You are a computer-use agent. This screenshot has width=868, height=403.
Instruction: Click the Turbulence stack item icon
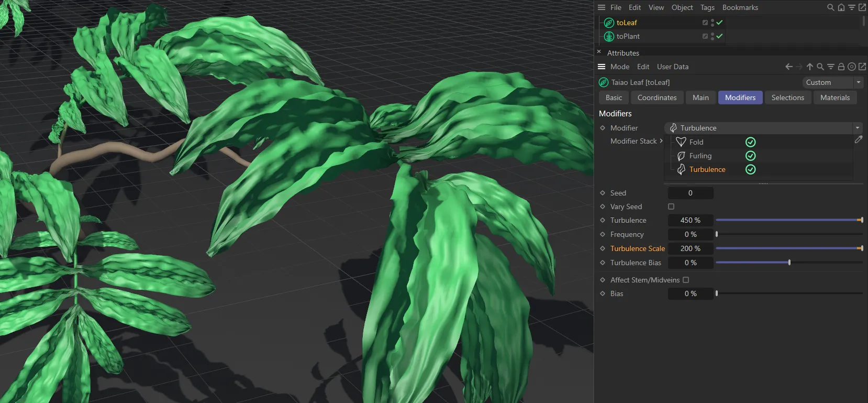tap(681, 169)
